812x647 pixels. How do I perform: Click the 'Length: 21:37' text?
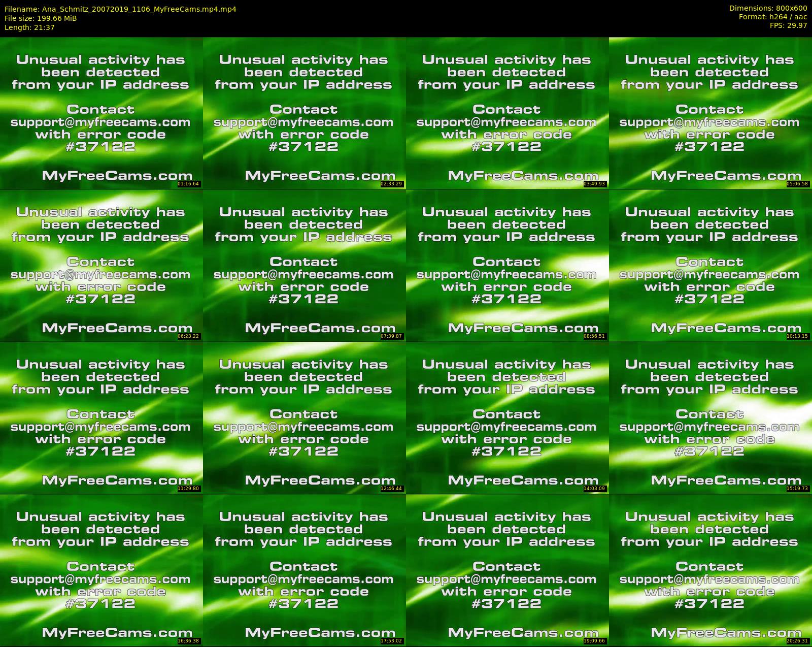[29, 27]
